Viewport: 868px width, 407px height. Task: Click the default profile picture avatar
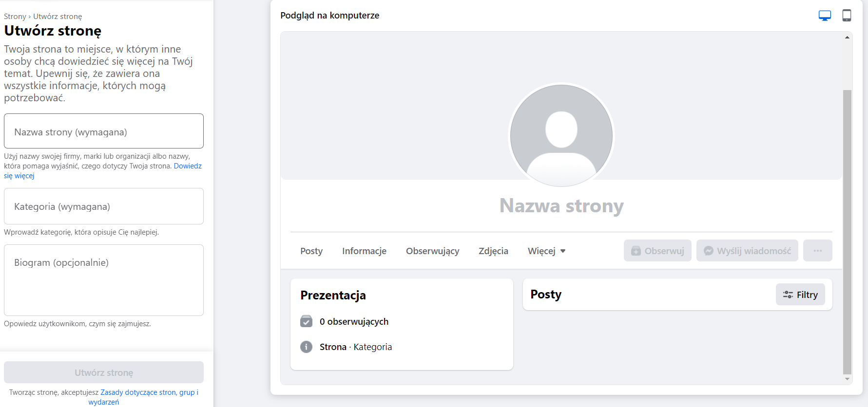561,135
